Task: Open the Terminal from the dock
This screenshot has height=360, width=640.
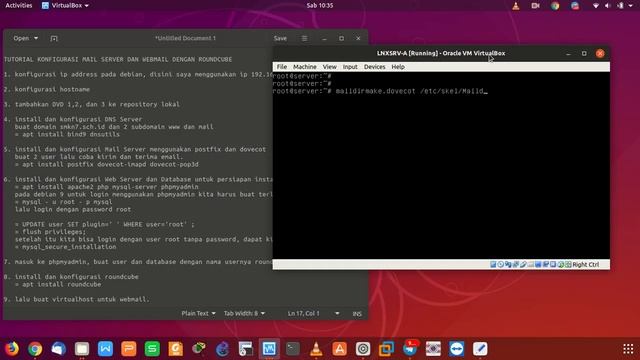Action: [x=293, y=349]
